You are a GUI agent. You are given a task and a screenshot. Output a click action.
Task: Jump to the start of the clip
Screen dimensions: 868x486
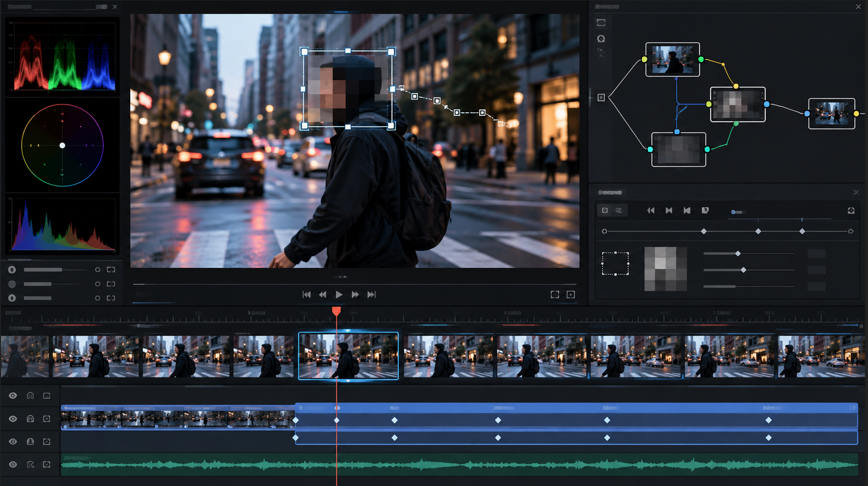pyautogui.click(x=306, y=295)
